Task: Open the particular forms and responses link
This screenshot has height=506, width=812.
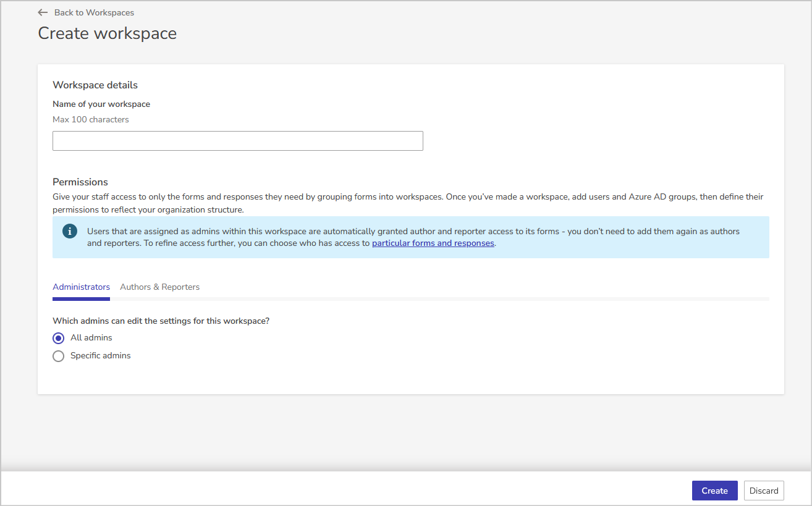Action: 433,243
